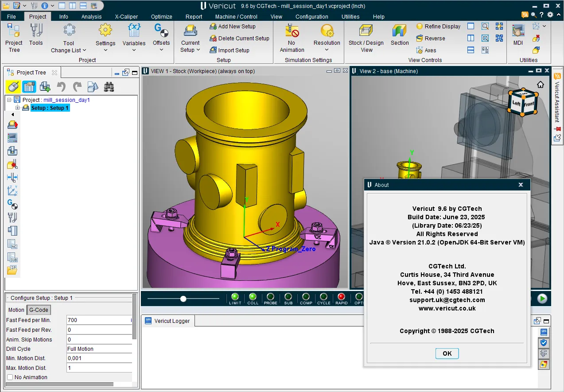This screenshot has width=564, height=392.
Task: Open the Project Tree ribbon button
Action: click(14, 38)
